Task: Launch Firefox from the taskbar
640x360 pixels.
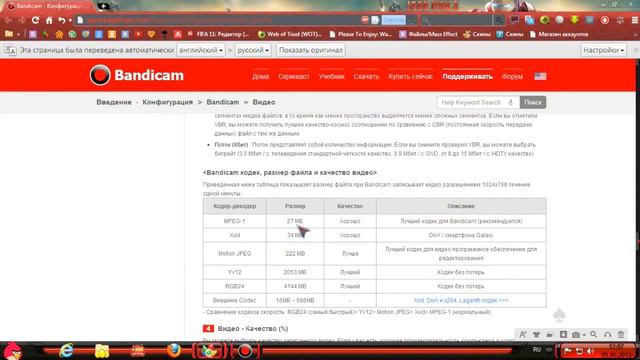Action: pos(174,351)
